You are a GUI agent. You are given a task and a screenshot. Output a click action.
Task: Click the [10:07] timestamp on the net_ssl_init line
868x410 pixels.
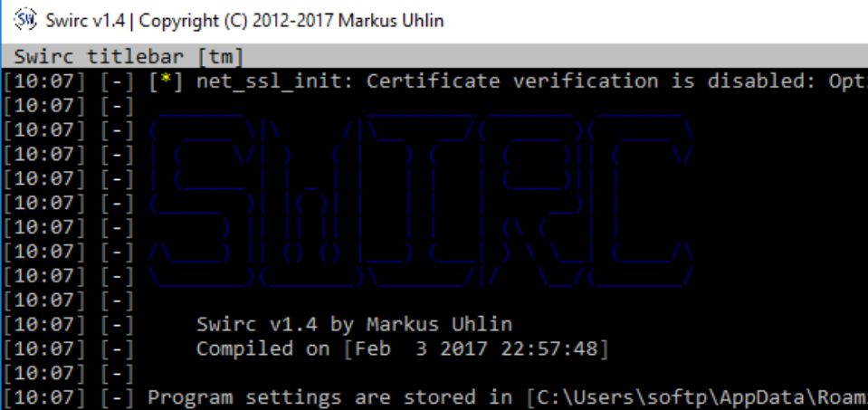[44, 81]
